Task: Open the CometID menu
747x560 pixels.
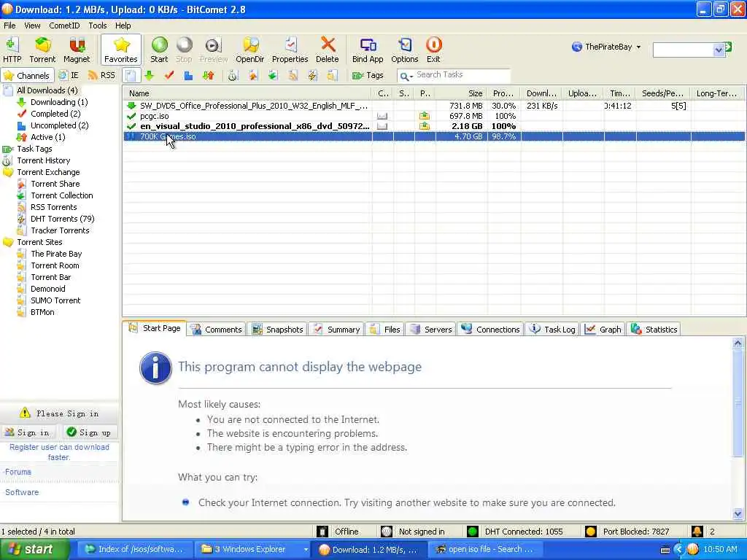Action: pyautogui.click(x=64, y=26)
